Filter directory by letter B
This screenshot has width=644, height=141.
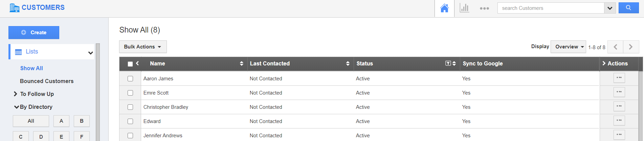pyautogui.click(x=82, y=121)
